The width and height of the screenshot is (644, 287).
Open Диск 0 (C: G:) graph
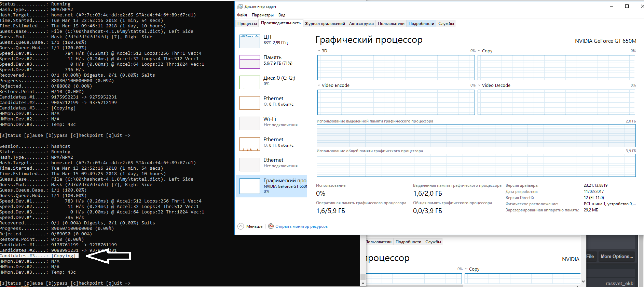tap(250, 82)
